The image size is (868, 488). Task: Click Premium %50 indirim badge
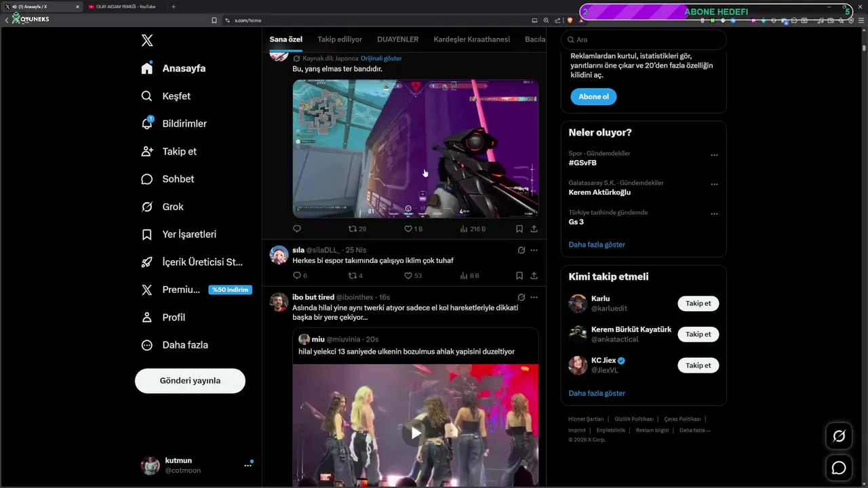pos(230,290)
